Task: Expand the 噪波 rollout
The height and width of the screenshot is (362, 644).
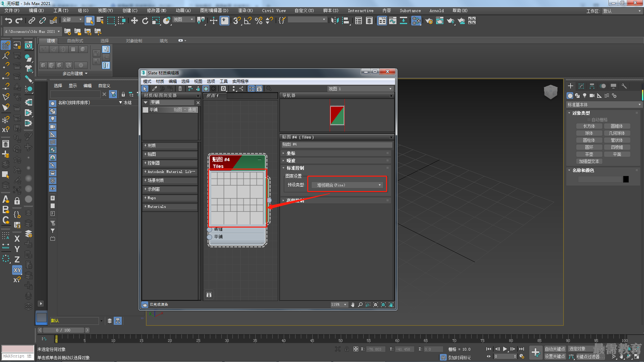Action: [x=336, y=161]
